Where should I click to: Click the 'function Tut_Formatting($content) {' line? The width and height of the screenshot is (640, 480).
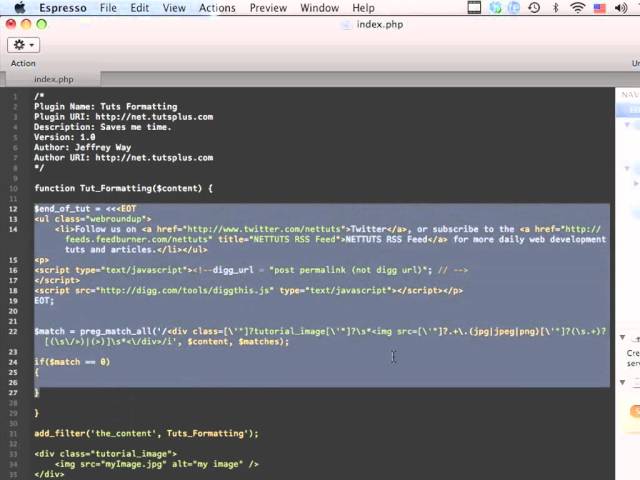(123, 188)
